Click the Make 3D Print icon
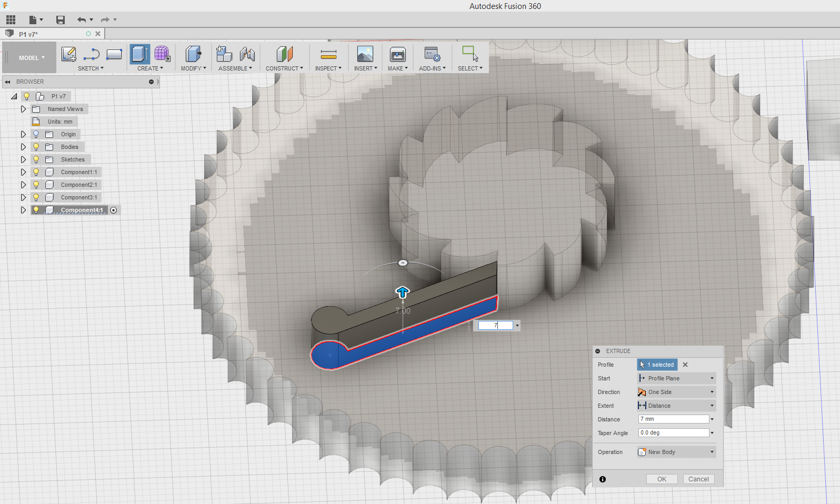Screen dimensions: 840x504 397,54
